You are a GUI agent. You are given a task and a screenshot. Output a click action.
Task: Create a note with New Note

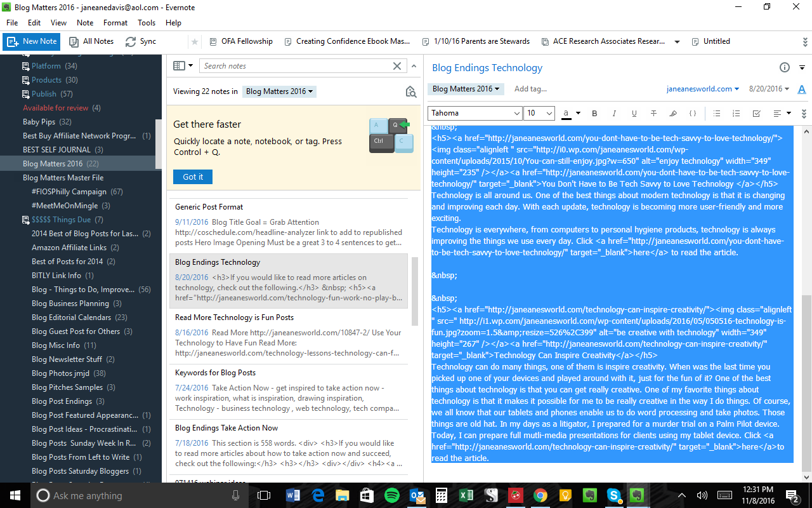(32, 42)
